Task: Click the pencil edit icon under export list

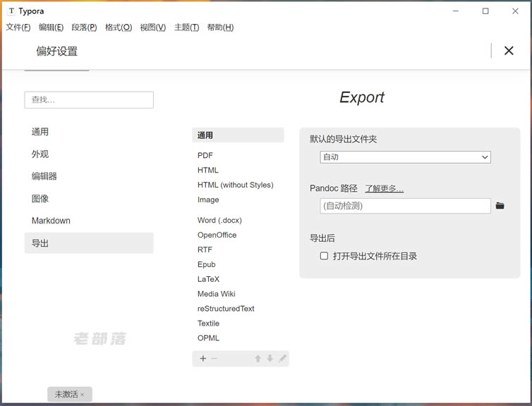Action: point(282,358)
